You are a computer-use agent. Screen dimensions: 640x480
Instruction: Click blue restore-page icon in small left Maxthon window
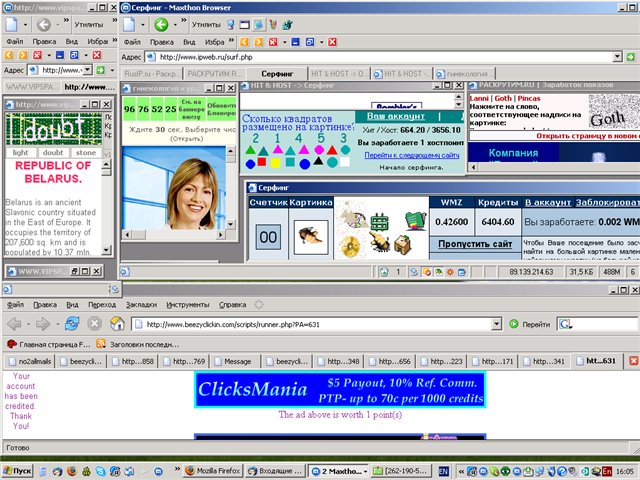[74, 55]
